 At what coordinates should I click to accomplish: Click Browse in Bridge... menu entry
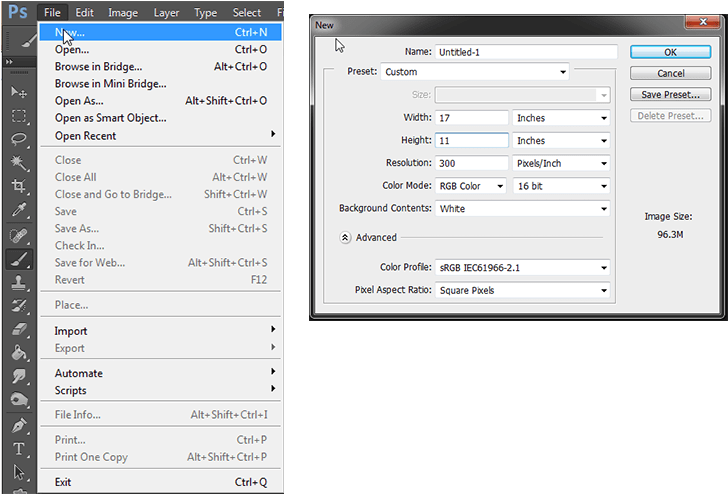coord(160,66)
